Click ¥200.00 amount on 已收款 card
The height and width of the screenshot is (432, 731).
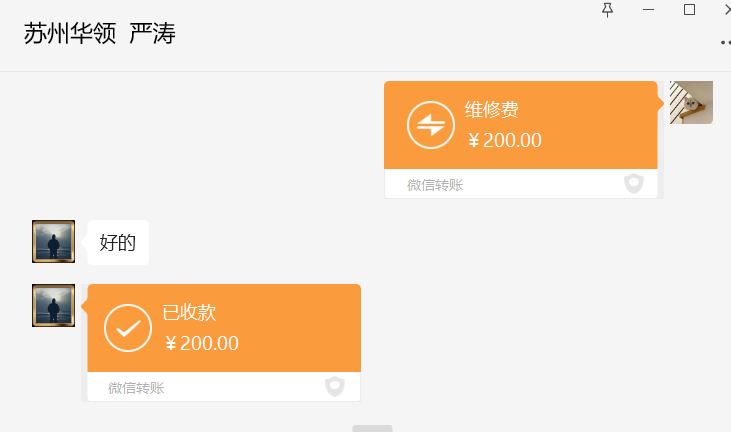pos(202,343)
